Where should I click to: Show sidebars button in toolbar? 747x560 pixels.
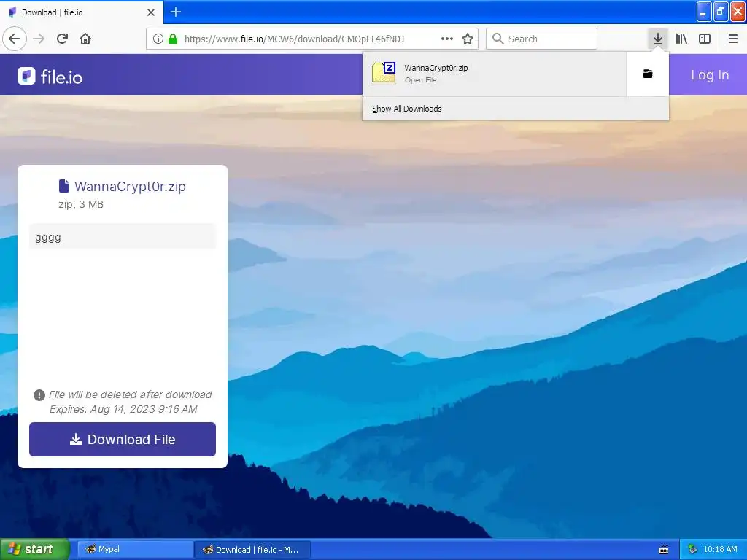coord(705,39)
